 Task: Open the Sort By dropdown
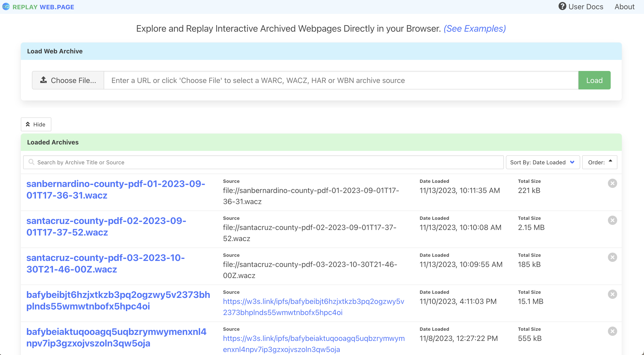coord(542,162)
